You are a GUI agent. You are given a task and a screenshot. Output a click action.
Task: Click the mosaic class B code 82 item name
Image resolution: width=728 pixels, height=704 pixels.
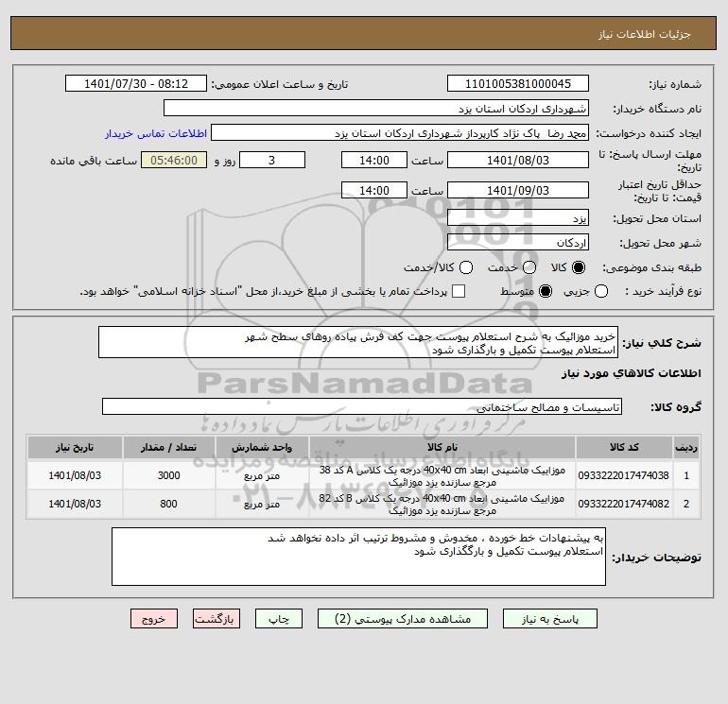442,505
